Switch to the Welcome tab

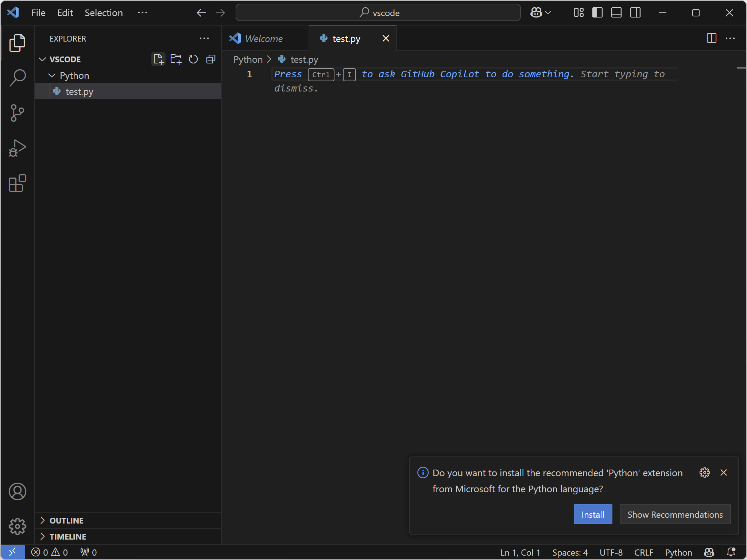tap(263, 39)
